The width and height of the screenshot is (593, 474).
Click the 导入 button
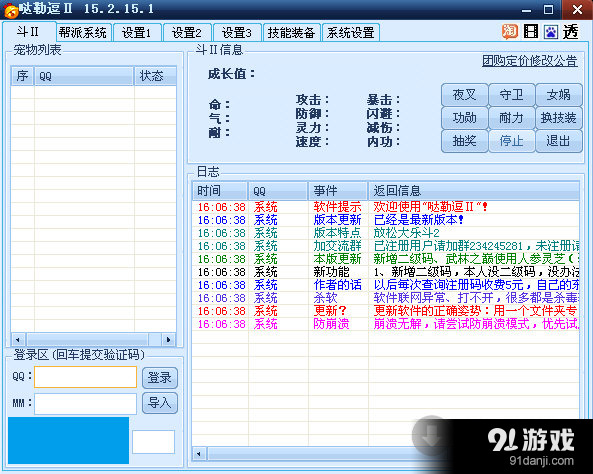(160, 403)
